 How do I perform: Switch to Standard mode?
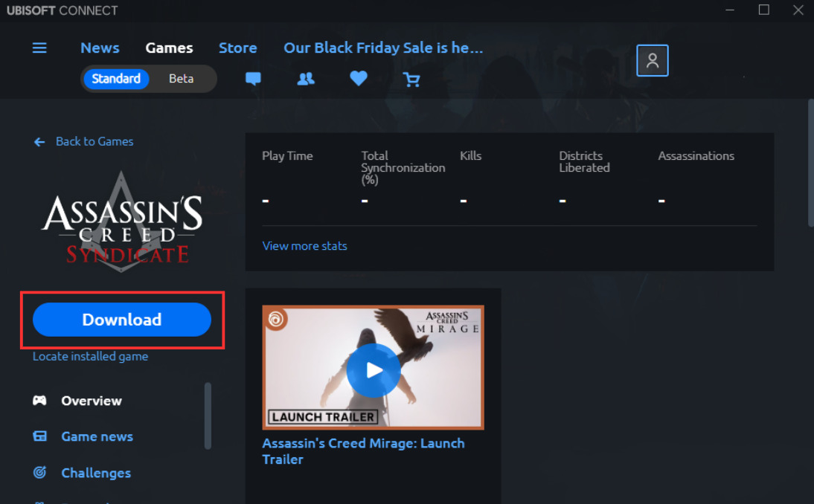click(x=116, y=79)
